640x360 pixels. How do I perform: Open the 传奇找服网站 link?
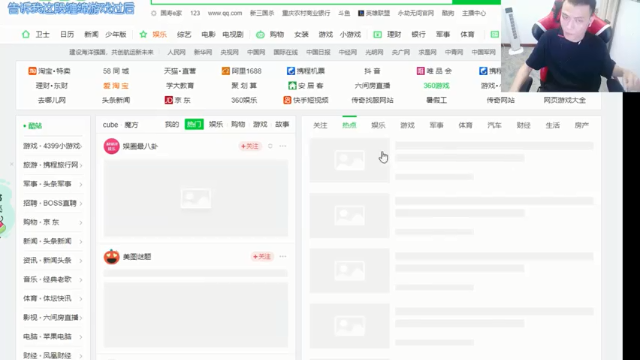point(372,100)
